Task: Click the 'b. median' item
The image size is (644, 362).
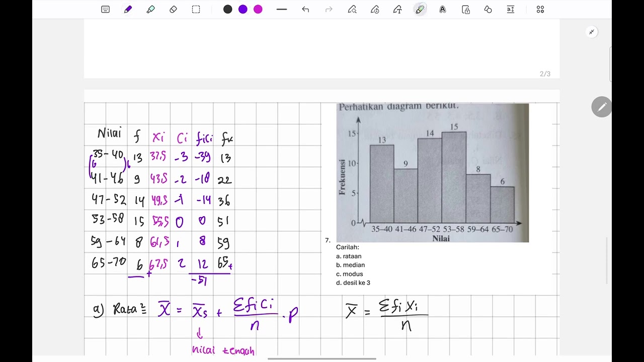Action: (x=351, y=265)
